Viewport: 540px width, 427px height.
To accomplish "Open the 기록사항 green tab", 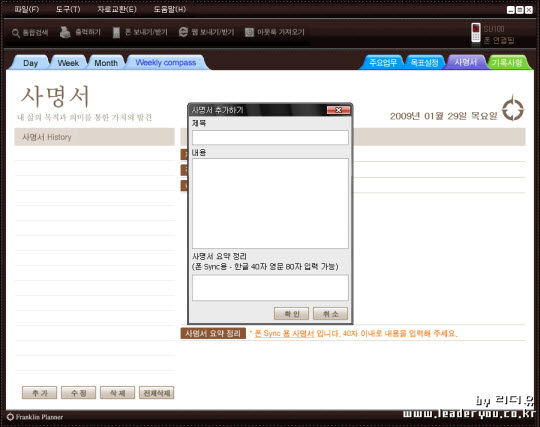I will tap(507, 62).
